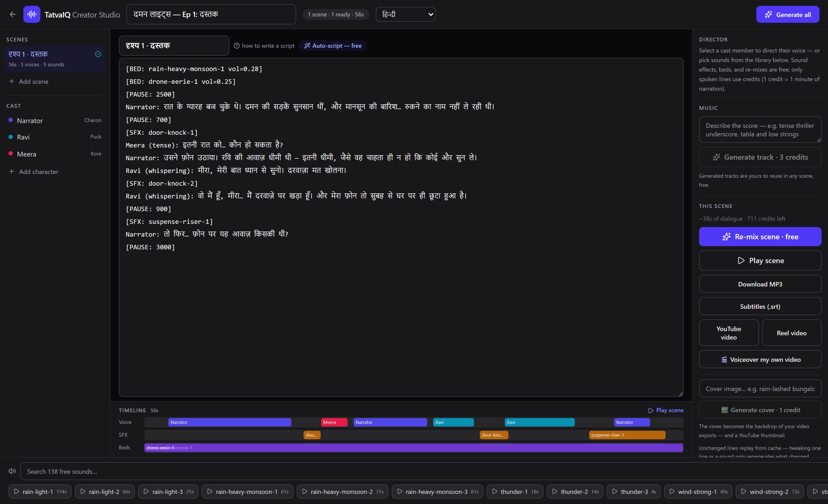This screenshot has width=828, height=504.
Task: Select Meera cast member
Action: point(55,154)
